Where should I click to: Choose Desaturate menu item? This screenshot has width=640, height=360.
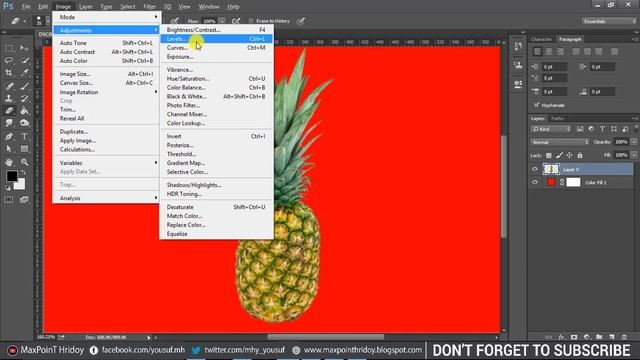(x=216, y=207)
